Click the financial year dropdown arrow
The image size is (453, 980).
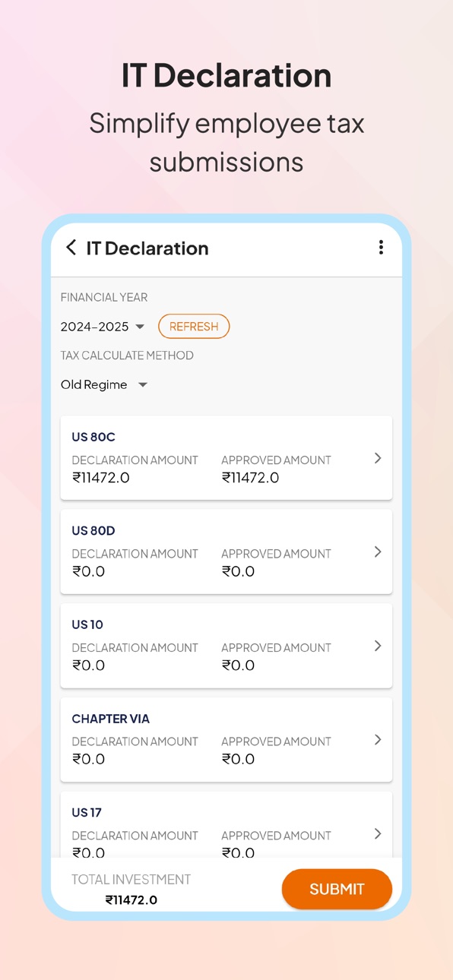[140, 327]
